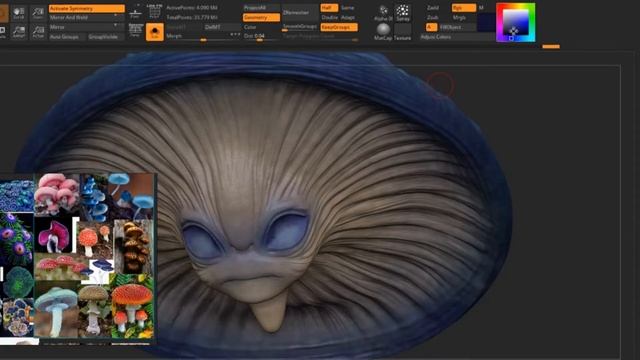
Task: Adjust Target Polygons Count slider
Action: coord(320,37)
